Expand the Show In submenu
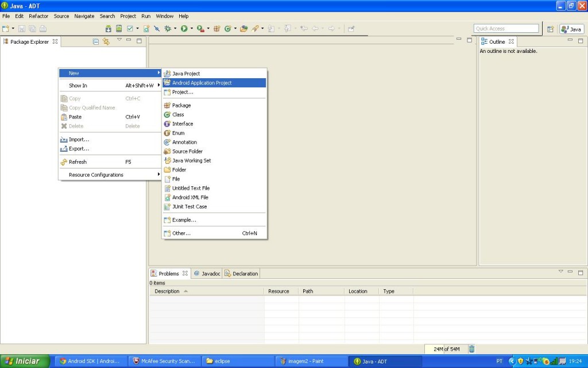588x368 pixels. pyautogui.click(x=110, y=86)
